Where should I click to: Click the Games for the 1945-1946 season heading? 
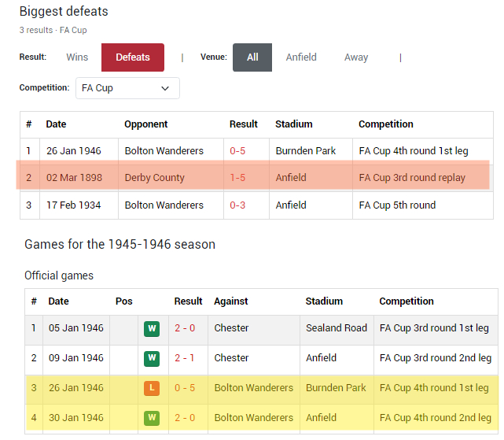pyautogui.click(x=120, y=244)
